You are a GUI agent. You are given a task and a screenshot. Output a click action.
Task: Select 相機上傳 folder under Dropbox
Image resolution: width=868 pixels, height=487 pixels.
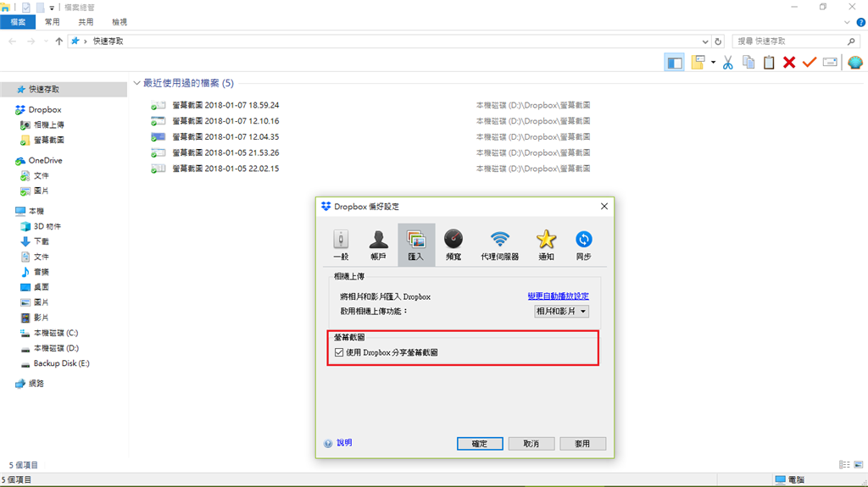coord(48,125)
